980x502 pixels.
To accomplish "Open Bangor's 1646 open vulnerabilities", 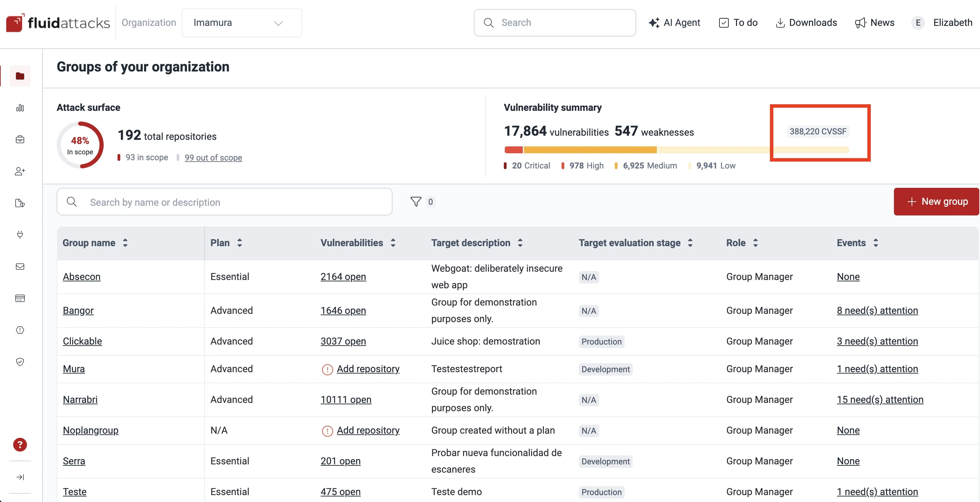I will point(343,310).
